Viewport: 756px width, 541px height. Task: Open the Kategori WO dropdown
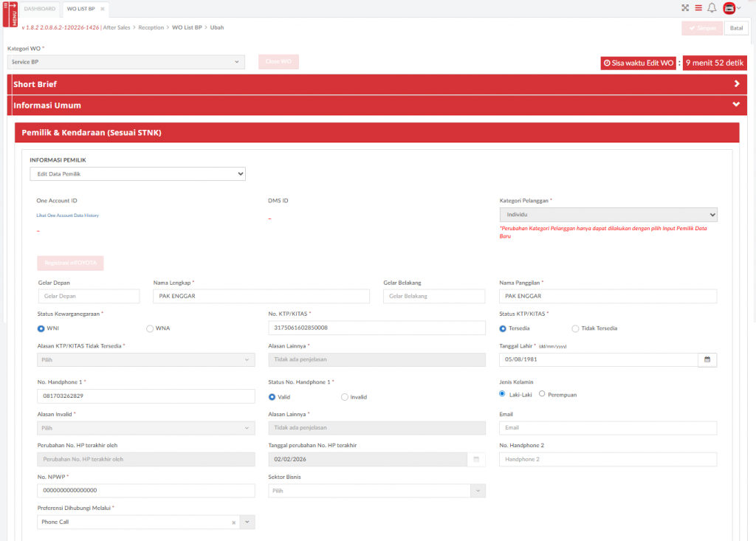click(126, 62)
